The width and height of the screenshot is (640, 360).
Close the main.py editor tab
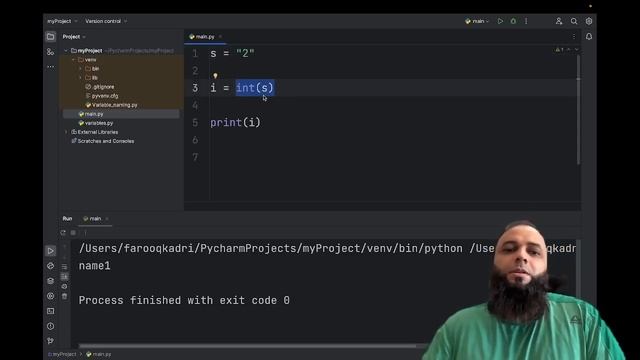(220, 37)
